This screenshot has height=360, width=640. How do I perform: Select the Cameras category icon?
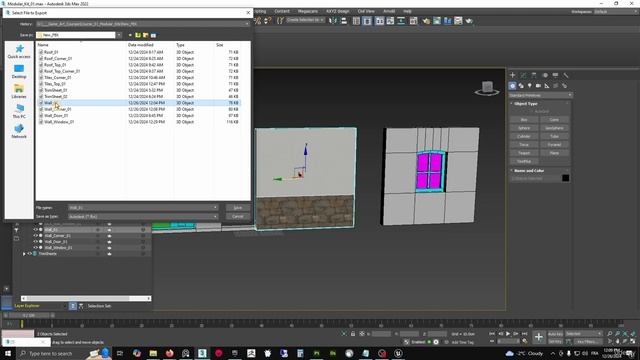[538, 86]
